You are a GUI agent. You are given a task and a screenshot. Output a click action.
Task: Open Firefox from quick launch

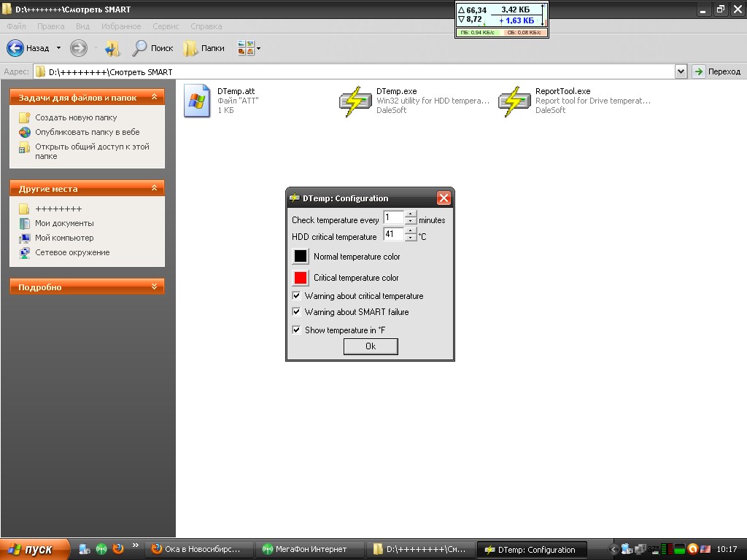[x=118, y=549]
